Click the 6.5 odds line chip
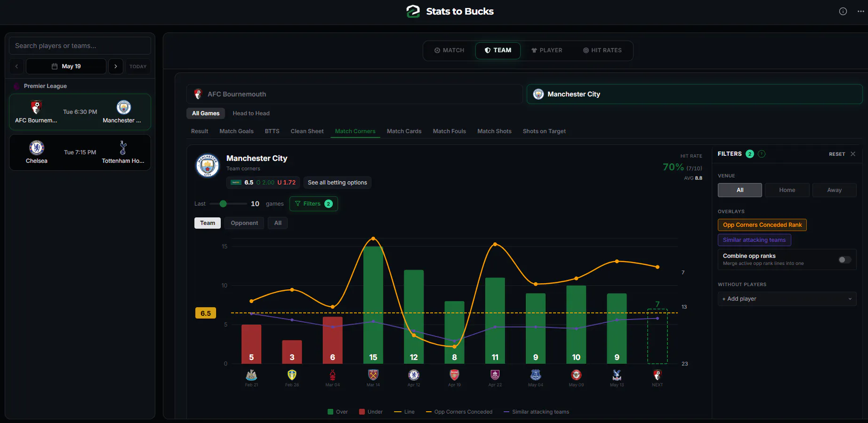The image size is (868, 423). click(x=264, y=183)
